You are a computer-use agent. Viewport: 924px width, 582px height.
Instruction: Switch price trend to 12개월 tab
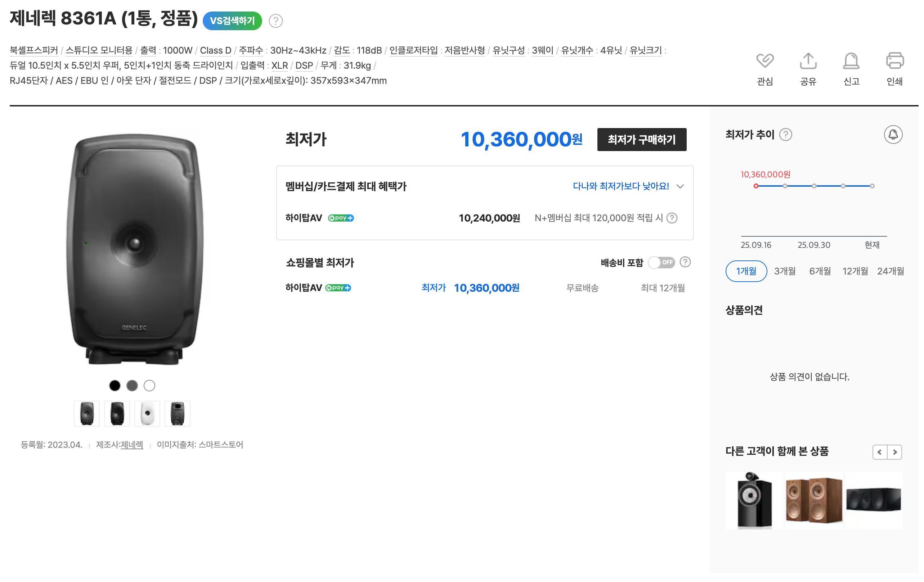(x=855, y=271)
